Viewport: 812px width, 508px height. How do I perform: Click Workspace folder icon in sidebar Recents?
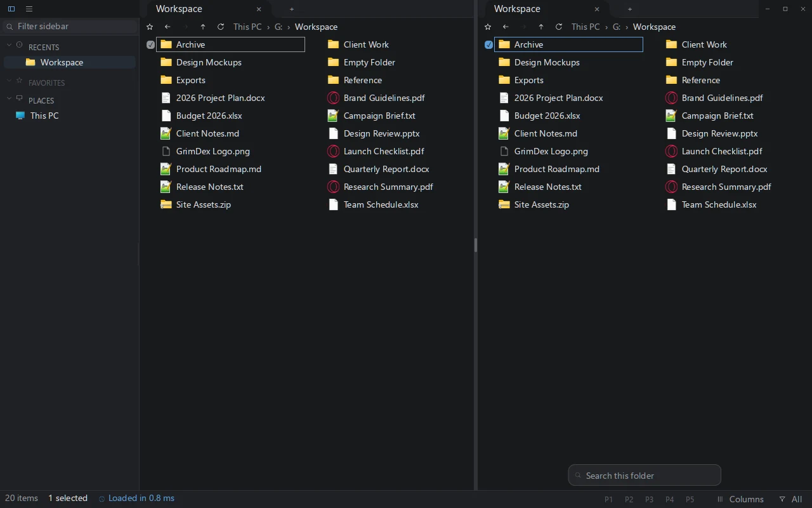30,62
